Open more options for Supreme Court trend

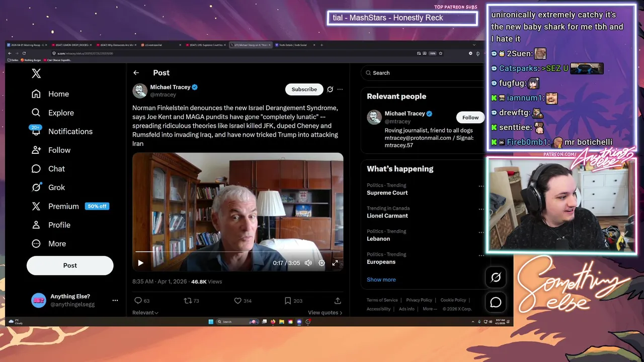tap(481, 187)
